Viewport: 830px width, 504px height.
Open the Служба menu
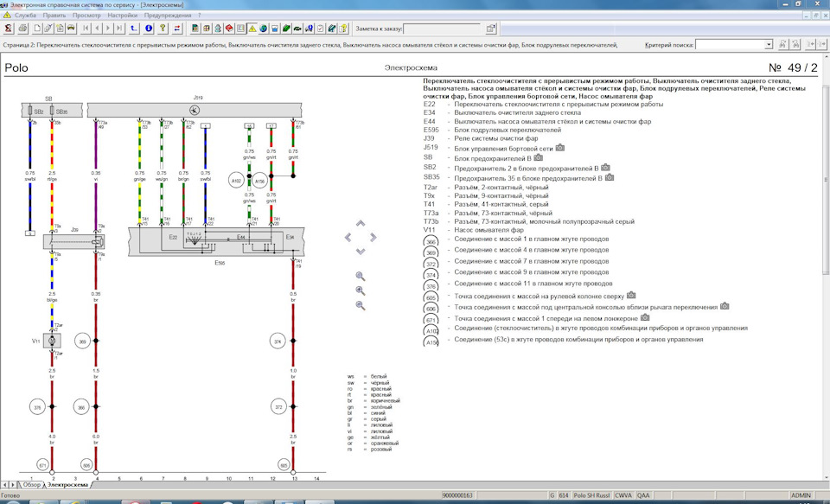(x=25, y=16)
